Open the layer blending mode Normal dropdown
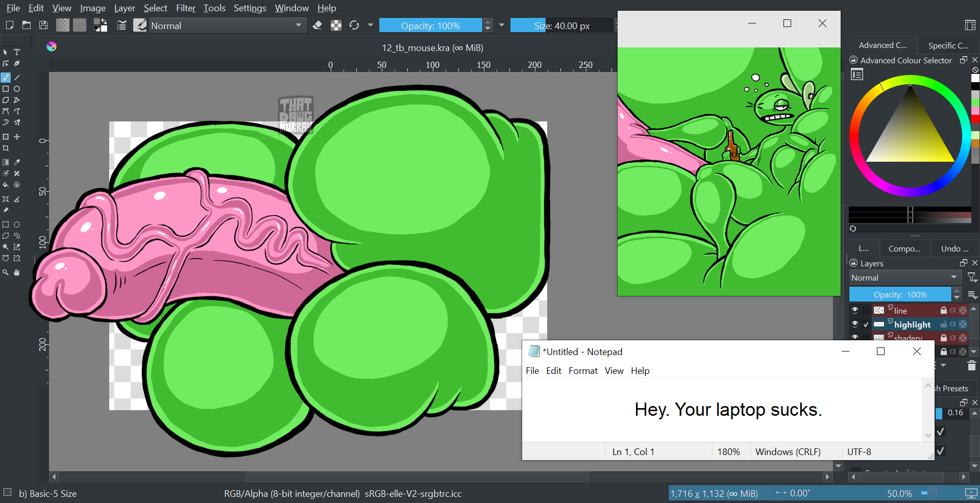Image resolution: width=980 pixels, height=503 pixels. click(x=905, y=278)
